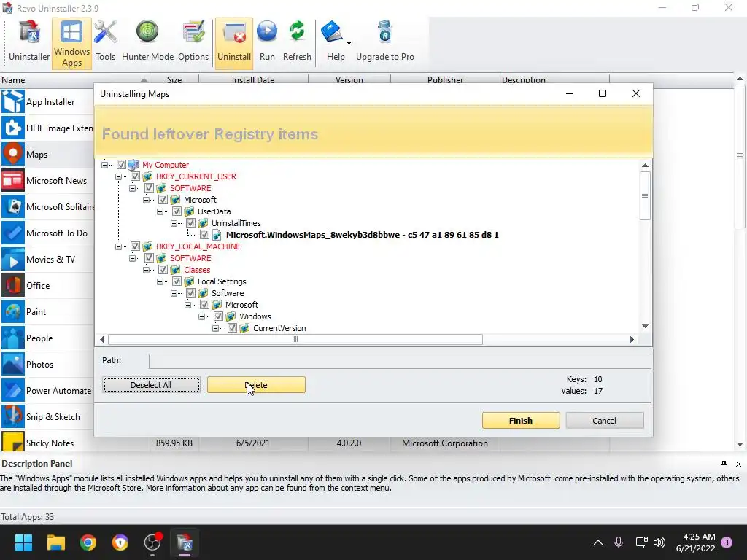The width and height of the screenshot is (747, 560).
Task: Click the Deselect All button
Action: tap(151, 385)
